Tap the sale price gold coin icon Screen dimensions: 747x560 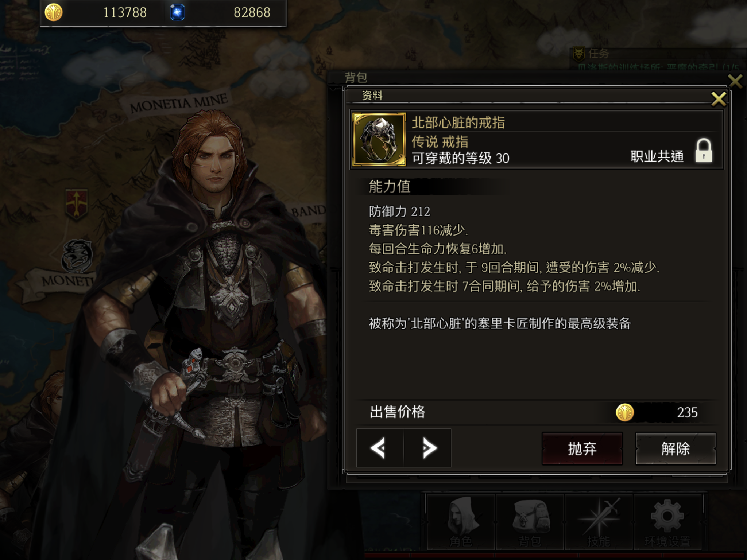click(x=625, y=412)
